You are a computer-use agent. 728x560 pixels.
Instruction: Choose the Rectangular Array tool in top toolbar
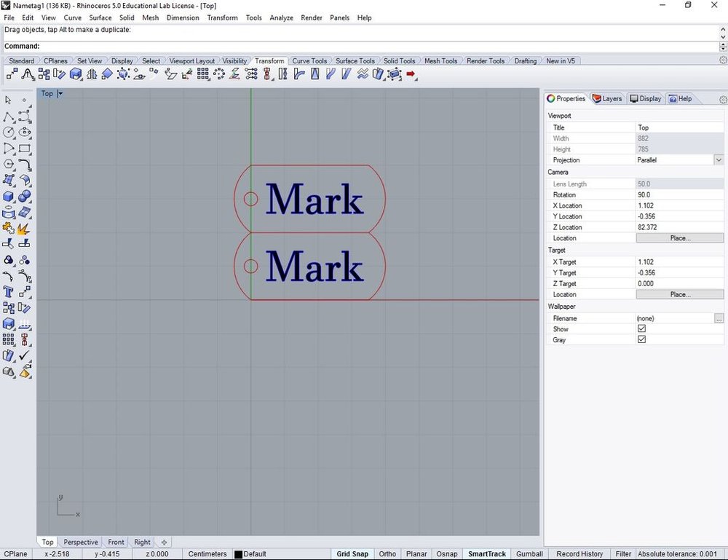(x=203, y=74)
